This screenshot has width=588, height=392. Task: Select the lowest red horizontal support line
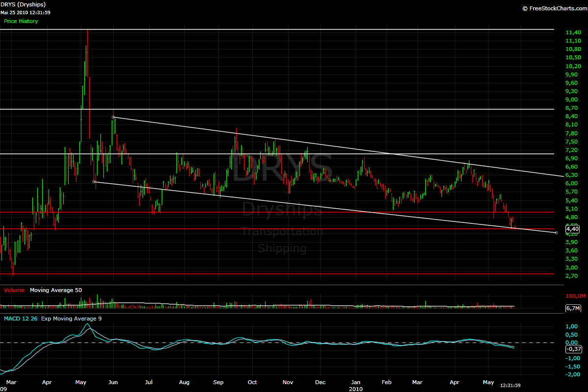point(277,274)
